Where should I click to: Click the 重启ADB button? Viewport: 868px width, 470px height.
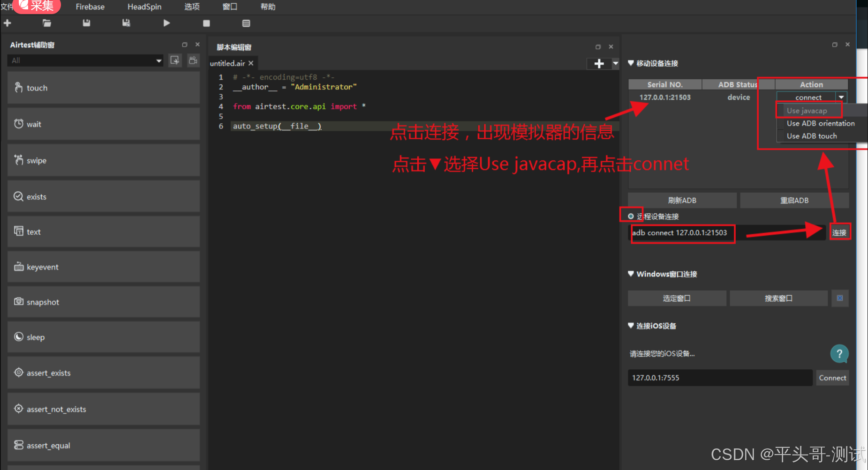click(x=794, y=200)
